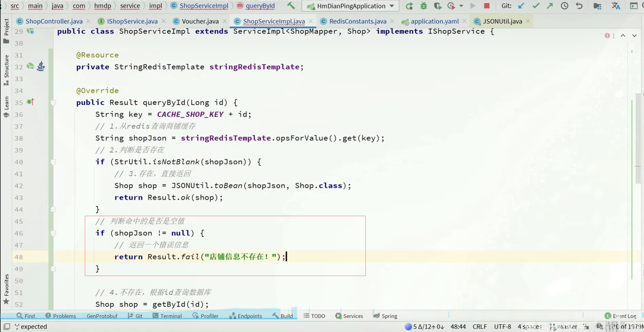Switch to the RedisConstants.java tab

click(x=357, y=21)
